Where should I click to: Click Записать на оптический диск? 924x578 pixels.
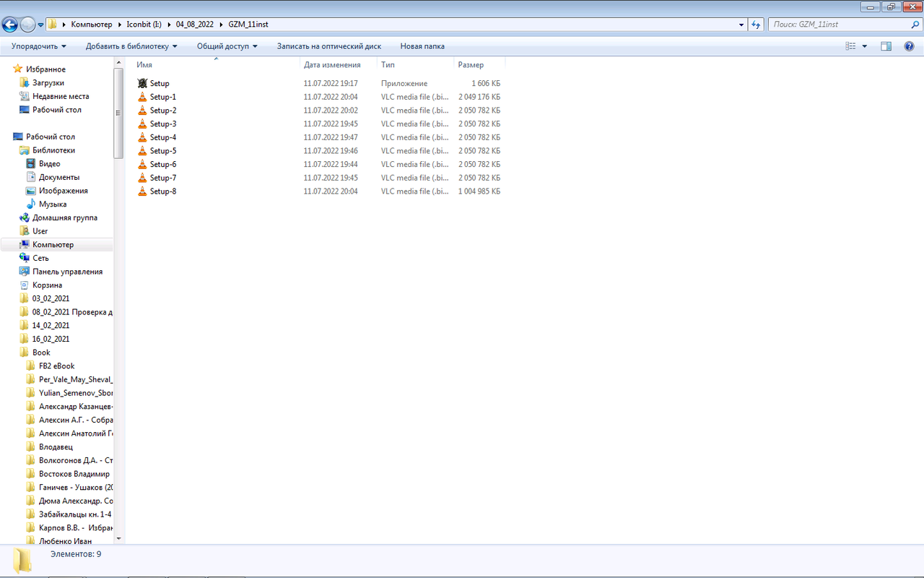329,46
